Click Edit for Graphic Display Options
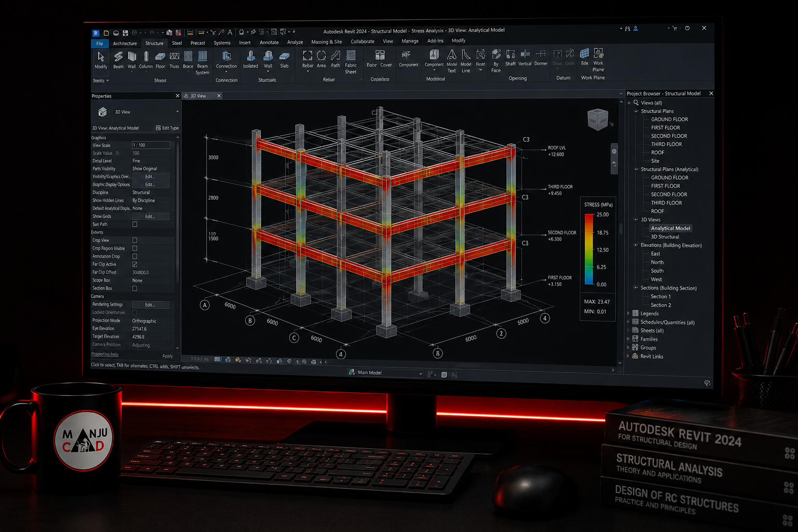The height and width of the screenshot is (532, 798). click(x=150, y=184)
